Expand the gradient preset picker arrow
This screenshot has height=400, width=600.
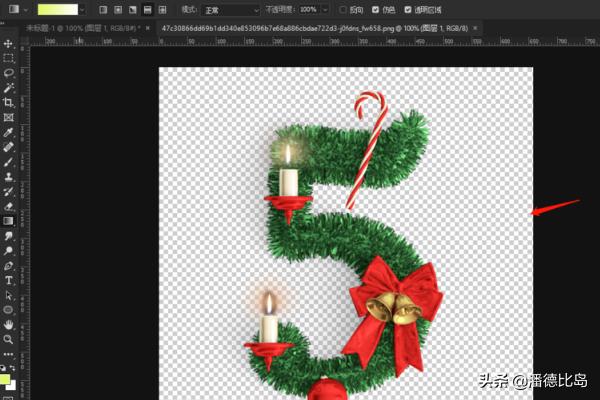tap(83, 9)
